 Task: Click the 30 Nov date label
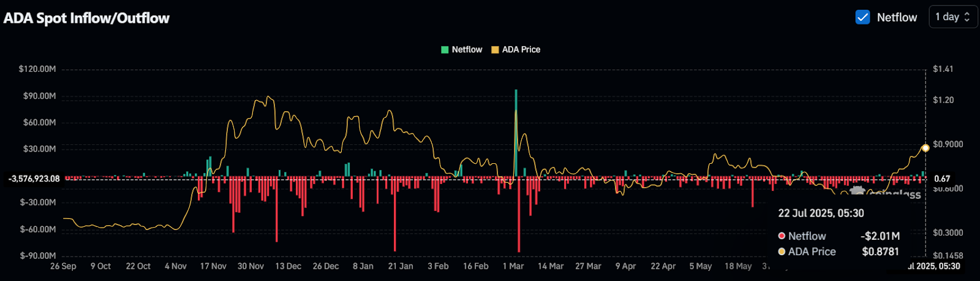coord(251,266)
